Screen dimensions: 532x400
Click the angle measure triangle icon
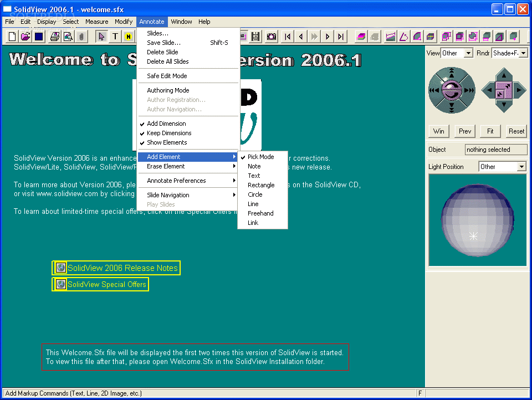(404, 37)
